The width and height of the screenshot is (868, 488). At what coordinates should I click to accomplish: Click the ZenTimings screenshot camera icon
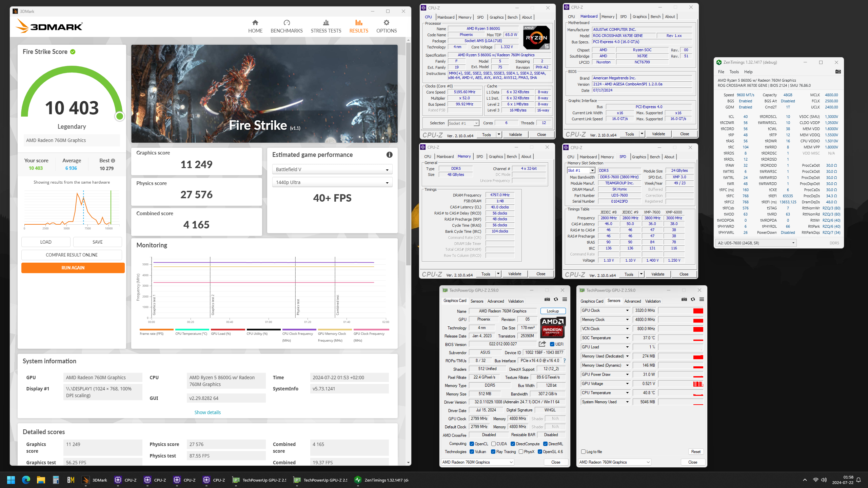click(x=838, y=72)
